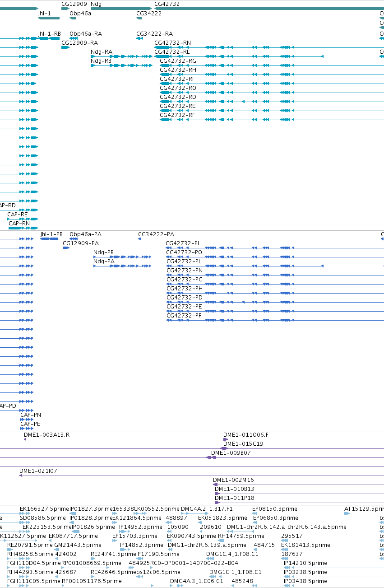Image resolution: width=384 pixels, height=588 pixels.
Task: Click the RE24741.5prime EST label
Action: click(x=113, y=554)
